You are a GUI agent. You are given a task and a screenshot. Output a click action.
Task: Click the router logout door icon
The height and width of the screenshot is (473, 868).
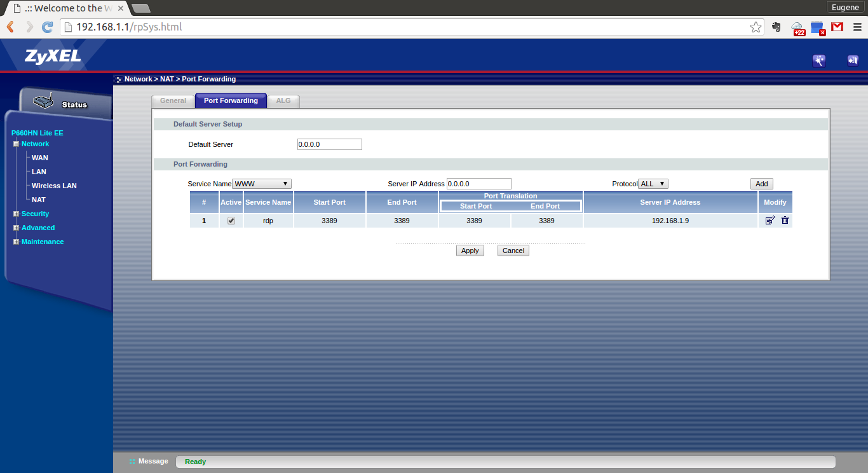[x=852, y=61]
